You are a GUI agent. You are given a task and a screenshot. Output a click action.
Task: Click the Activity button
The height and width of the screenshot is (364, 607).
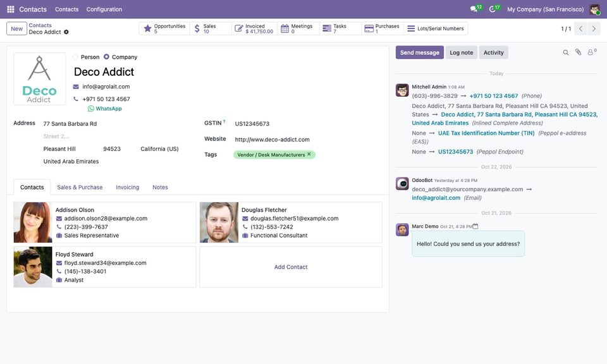pos(494,52)
